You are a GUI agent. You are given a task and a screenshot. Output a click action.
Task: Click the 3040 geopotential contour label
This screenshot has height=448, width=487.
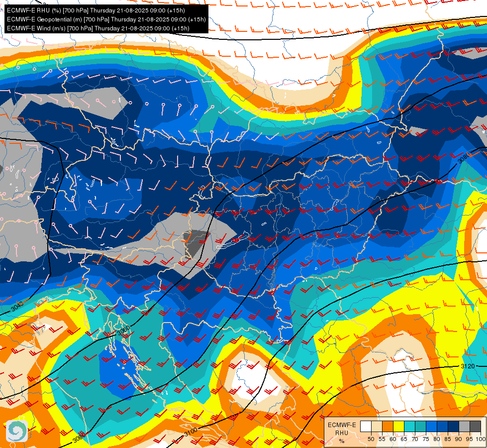[17, 306]
